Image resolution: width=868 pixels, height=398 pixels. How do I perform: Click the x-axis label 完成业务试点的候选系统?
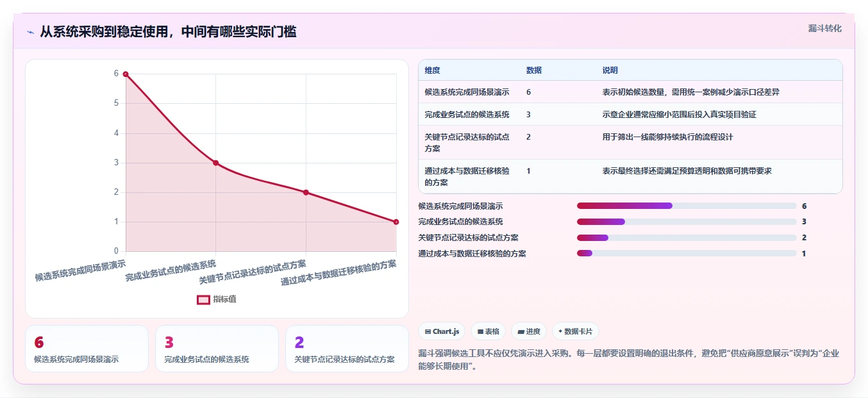point(171,270)
